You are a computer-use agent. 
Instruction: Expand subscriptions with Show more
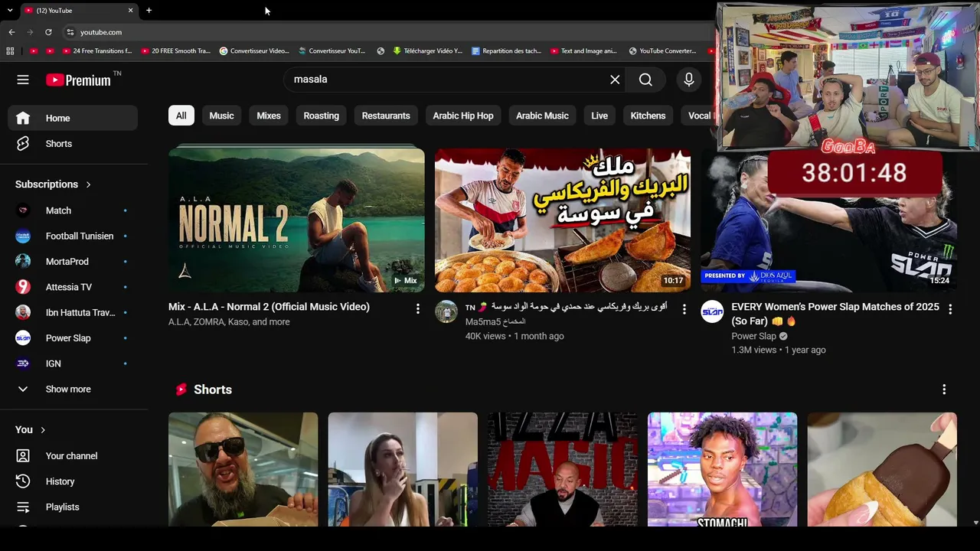click(x=73, y=389)
